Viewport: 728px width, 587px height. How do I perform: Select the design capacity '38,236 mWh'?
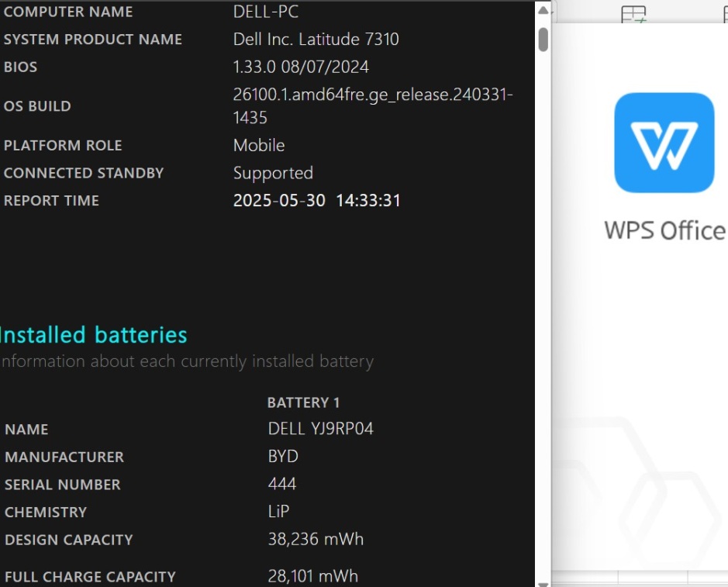tap(316, 539)
